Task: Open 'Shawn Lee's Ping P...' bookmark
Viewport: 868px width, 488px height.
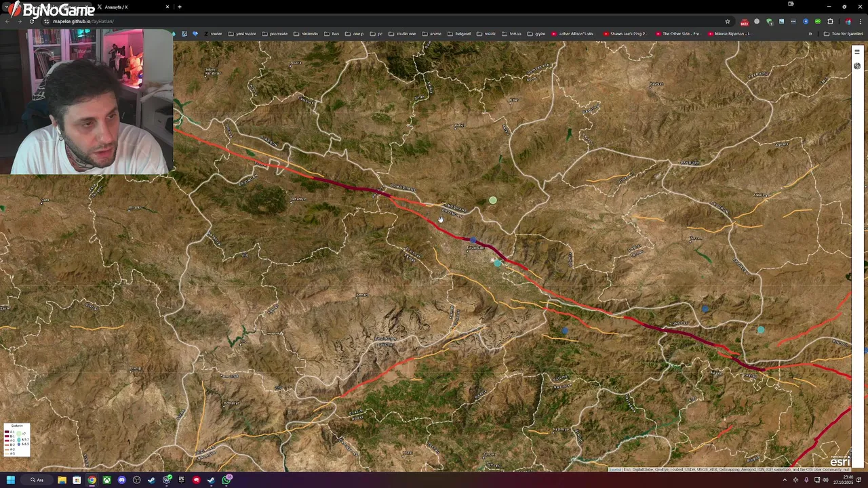Action: (x=625, y=34)
